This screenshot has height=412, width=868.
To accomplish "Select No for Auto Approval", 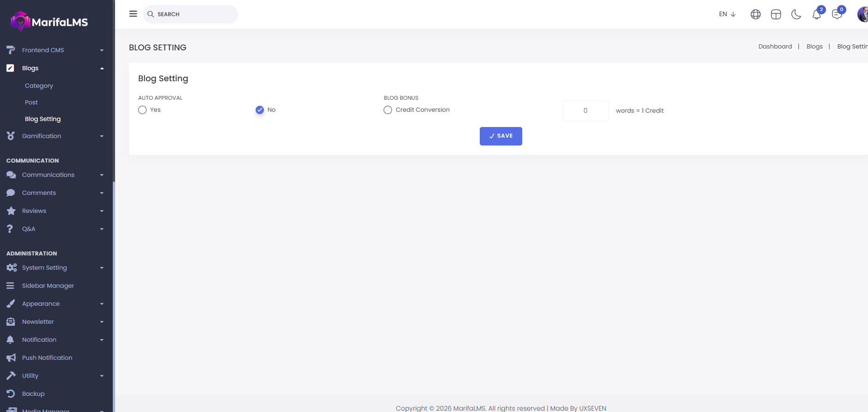I will pos(260,110).
